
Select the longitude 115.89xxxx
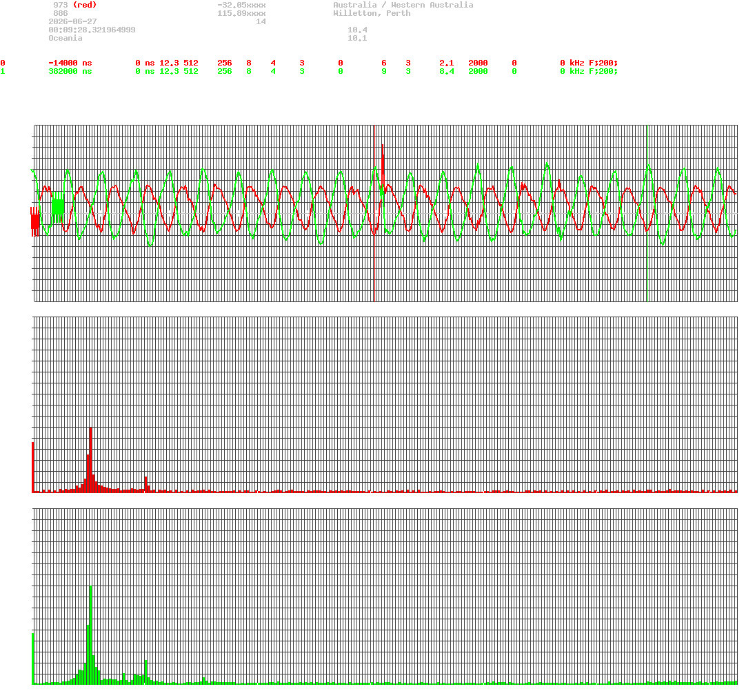point(241,14)
